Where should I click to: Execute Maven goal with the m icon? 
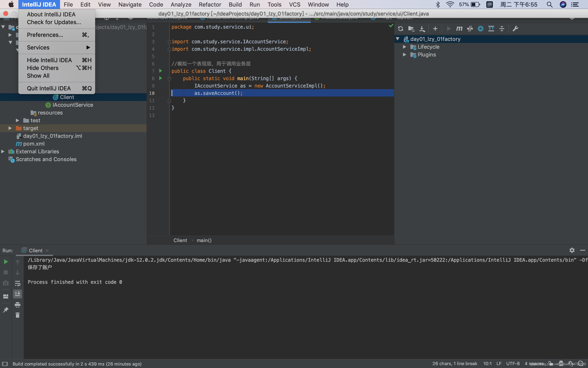(459, 29)
